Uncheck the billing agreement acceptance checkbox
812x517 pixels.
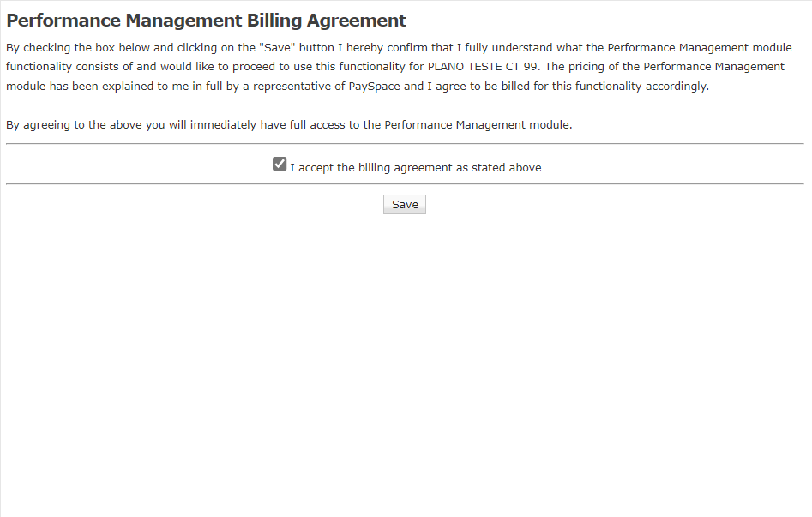click(x=280, y=165)
